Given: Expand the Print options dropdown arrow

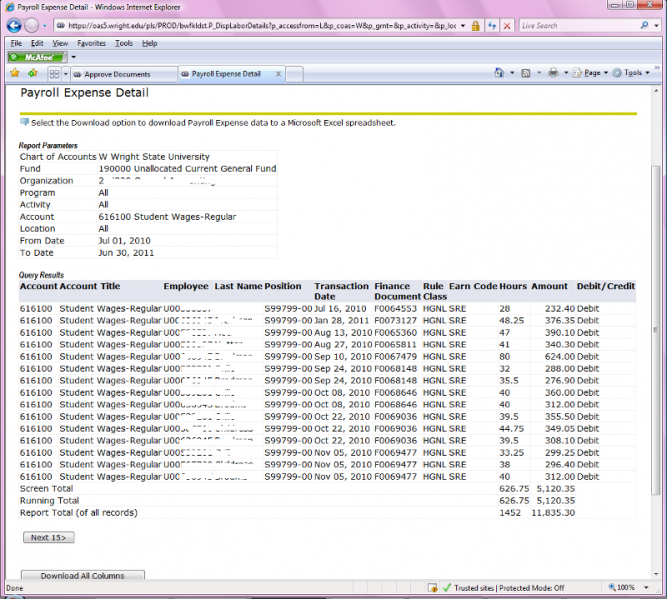Looking at the screenshot, I should coord(566,73).
